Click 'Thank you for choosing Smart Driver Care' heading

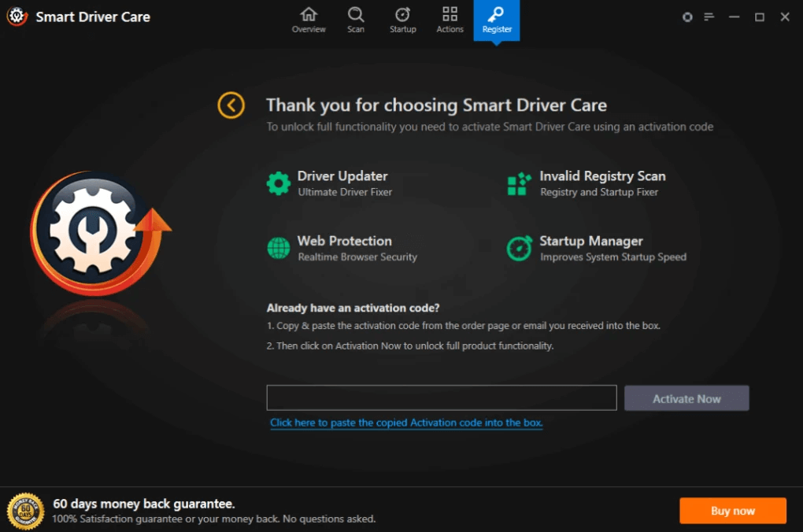coord(436,105)
